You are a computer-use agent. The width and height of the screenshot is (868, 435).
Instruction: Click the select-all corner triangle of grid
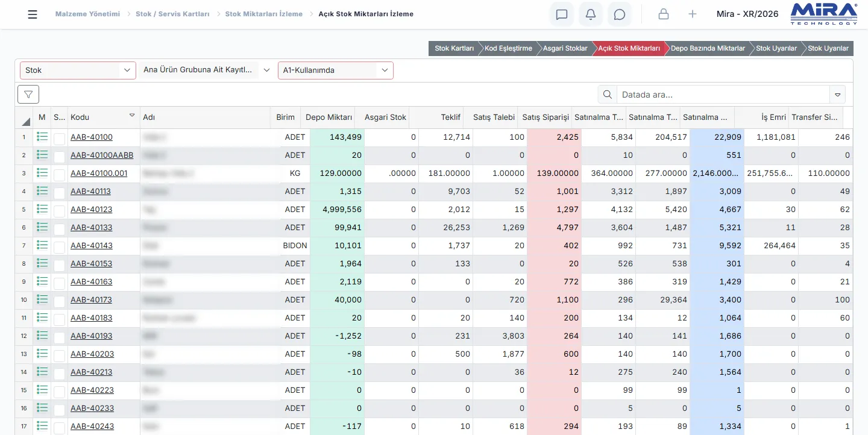pos(26,120)
